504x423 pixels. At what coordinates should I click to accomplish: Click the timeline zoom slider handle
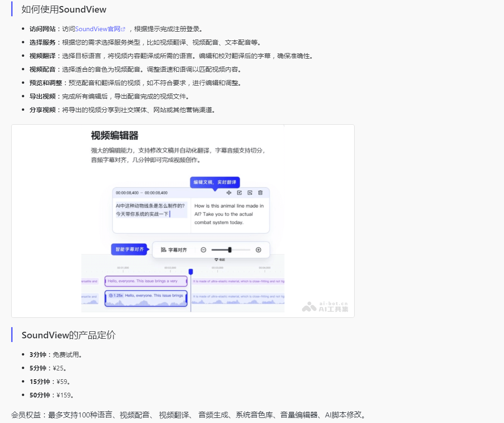(x=230, y=250)
